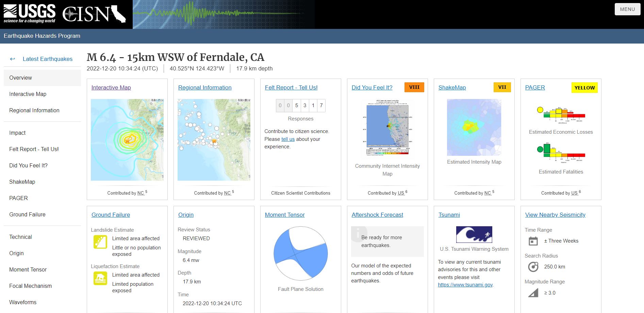Select Regional Information in sidebar
Image resolution: width=644 pixels, height=313 pixels.
tap(42, 110)
